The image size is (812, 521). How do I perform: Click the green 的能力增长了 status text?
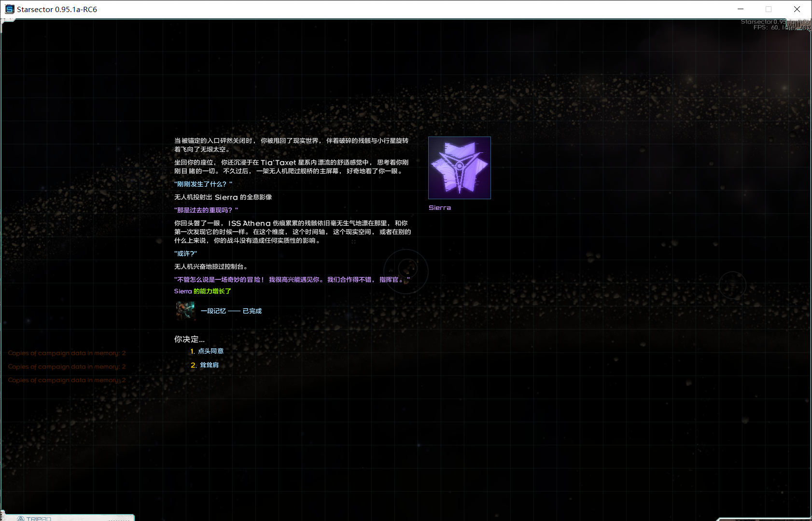click(212, 291)
